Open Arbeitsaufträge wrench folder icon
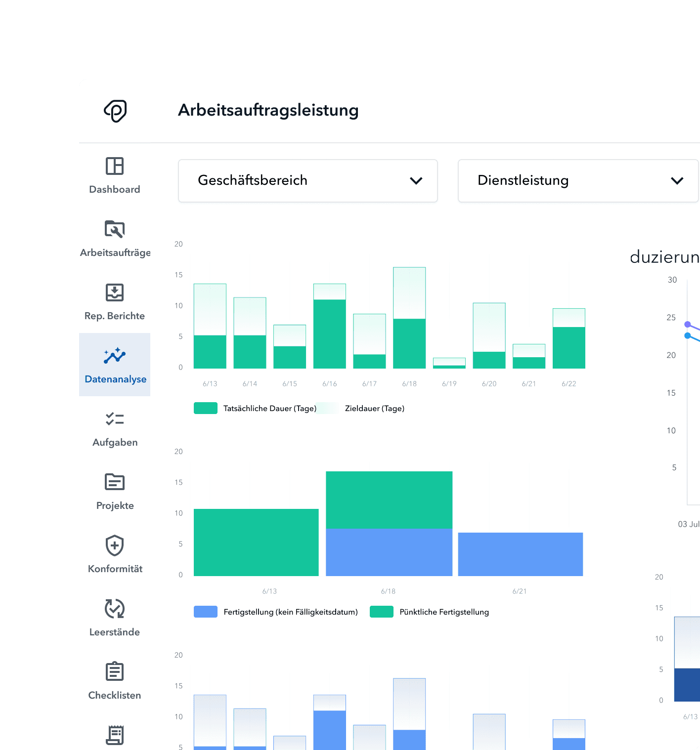 click(x=115, y=229)
